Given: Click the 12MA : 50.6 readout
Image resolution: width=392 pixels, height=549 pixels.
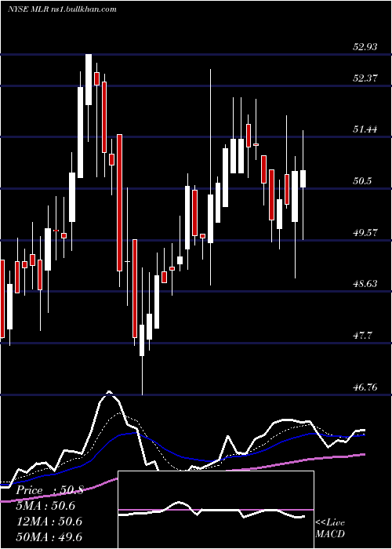Looking at the screenshot, I should 49,522.
